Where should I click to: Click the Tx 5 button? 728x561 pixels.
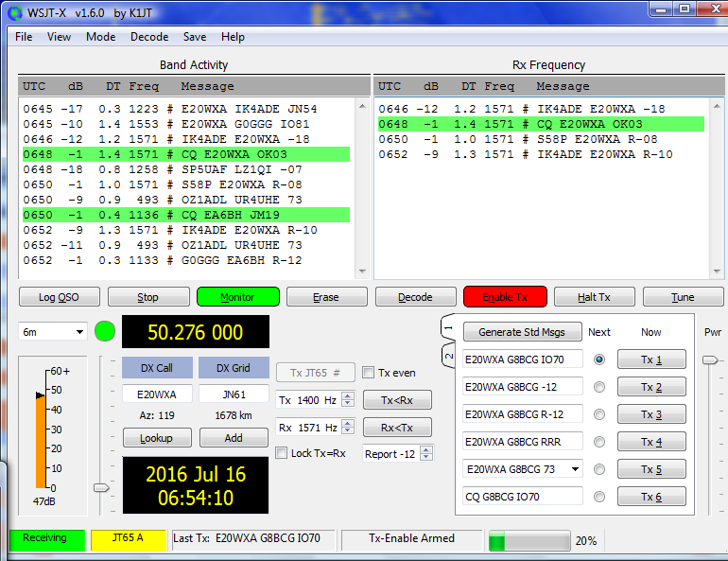click(x=651, y=469)
